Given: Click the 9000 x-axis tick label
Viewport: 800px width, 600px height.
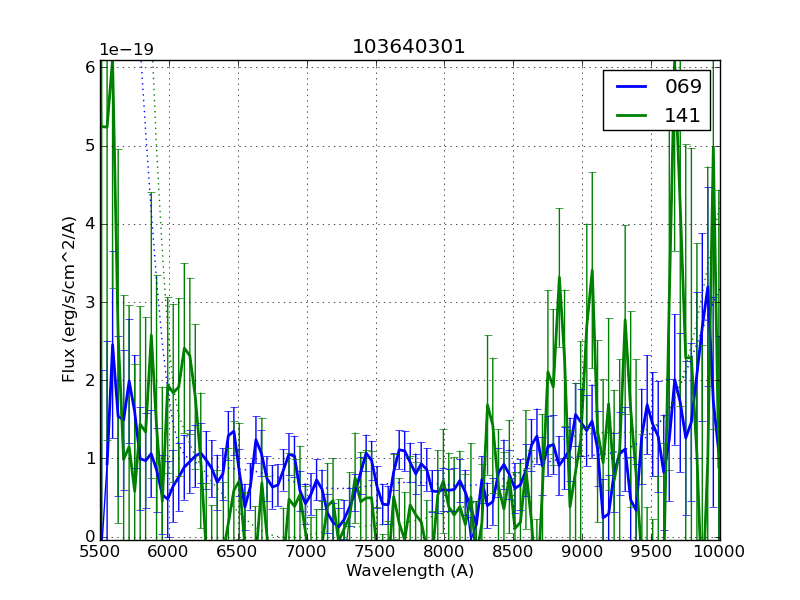Looking at the screenshot, I should (x=582, y=552).
